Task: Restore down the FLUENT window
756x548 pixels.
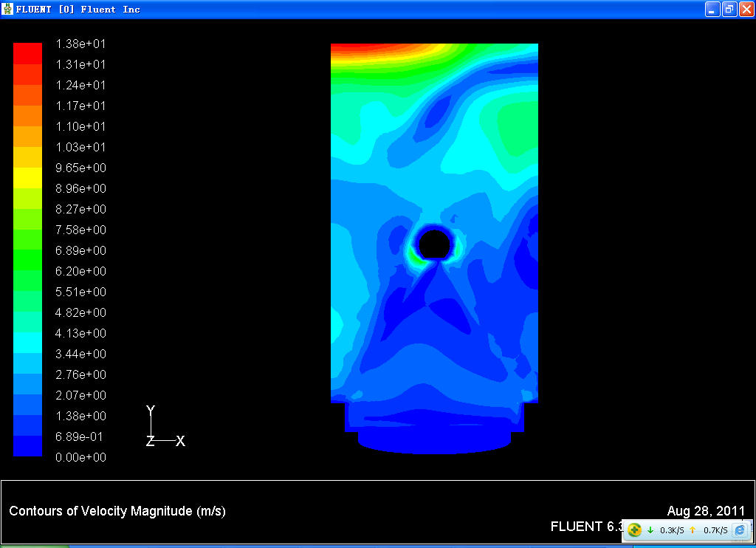Action: point(729,10)
